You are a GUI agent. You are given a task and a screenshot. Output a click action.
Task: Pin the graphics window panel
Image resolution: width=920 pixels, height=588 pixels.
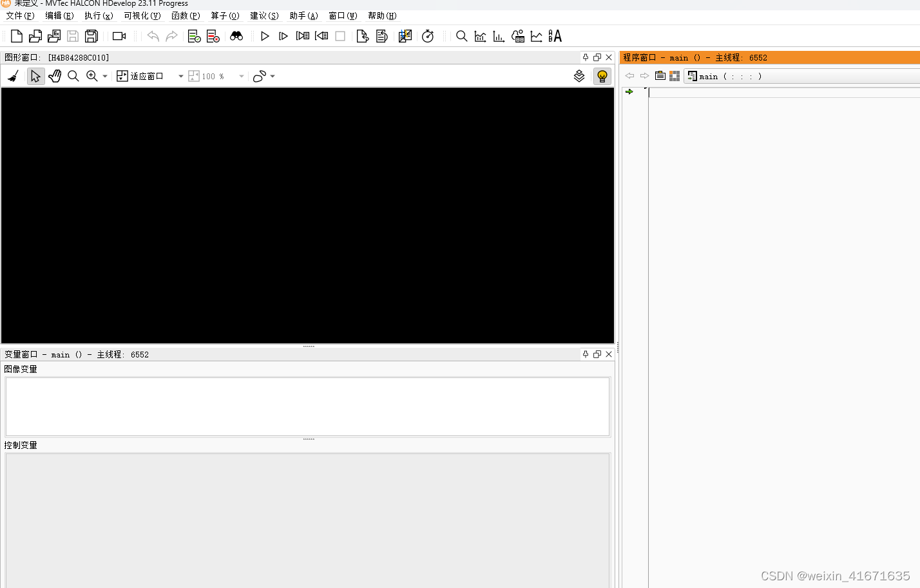click(x=586, y=57)
